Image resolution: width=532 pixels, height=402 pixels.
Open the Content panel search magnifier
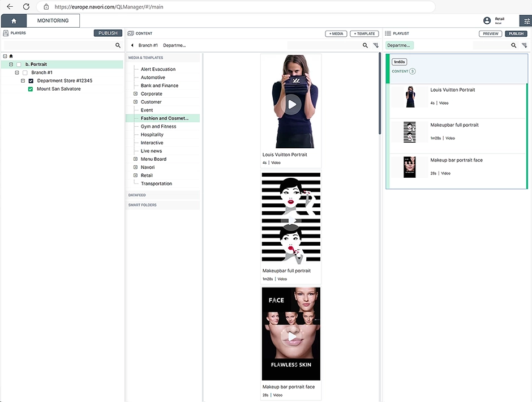364,45
